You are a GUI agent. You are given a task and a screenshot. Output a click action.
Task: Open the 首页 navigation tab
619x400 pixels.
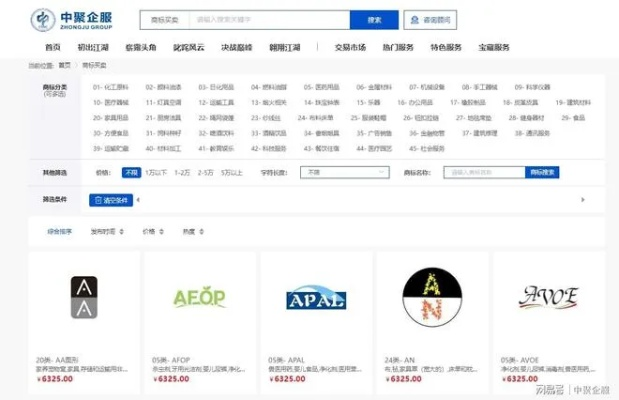pos(53,47)
